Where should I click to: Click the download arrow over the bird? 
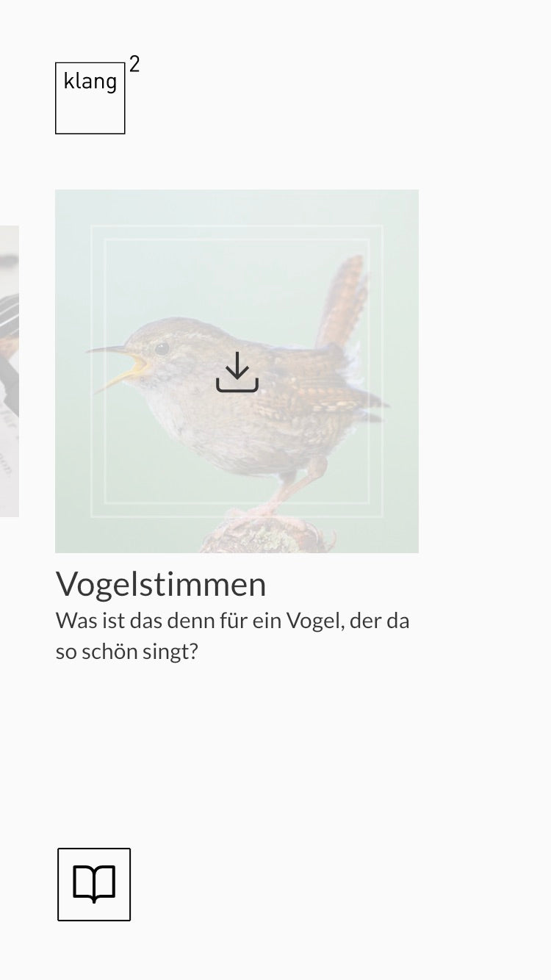pos(237,372)
